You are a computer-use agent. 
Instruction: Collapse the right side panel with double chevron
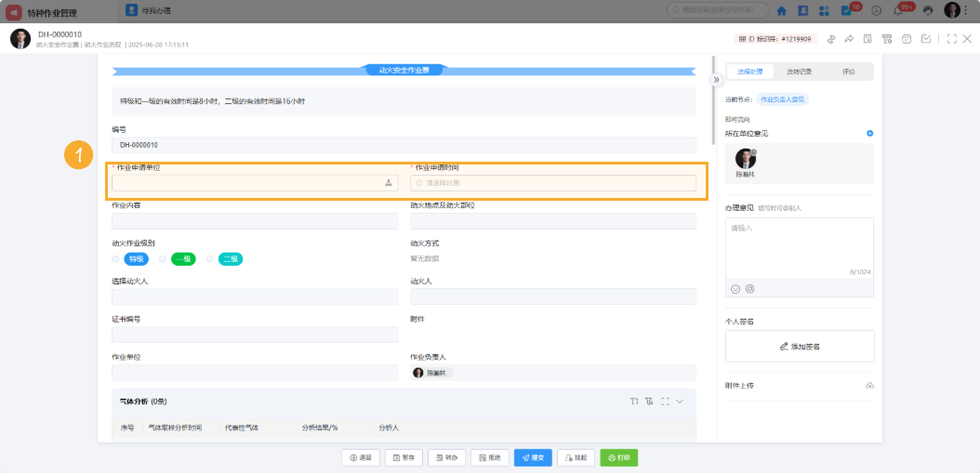click(716, 79)
